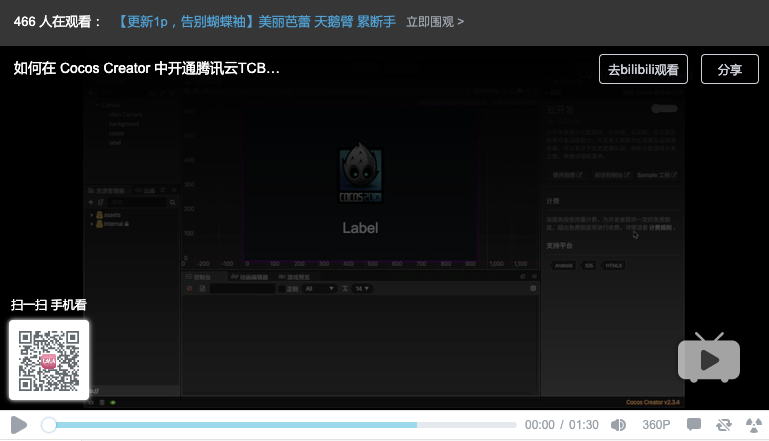Click the radiation-shaped icon in the control bar
The image size is (769, 441).
click(753, 425)
